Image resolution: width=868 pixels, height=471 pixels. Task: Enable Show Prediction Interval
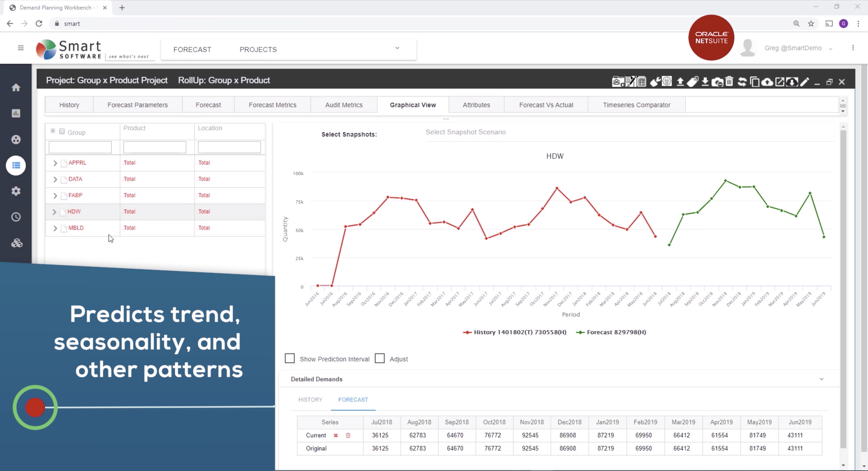click(289, 358)
